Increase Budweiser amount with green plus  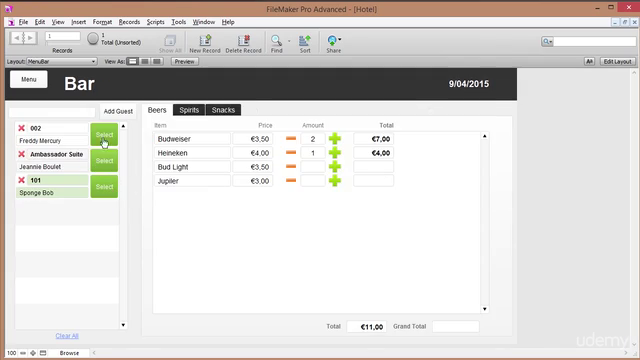coord(335,139)
